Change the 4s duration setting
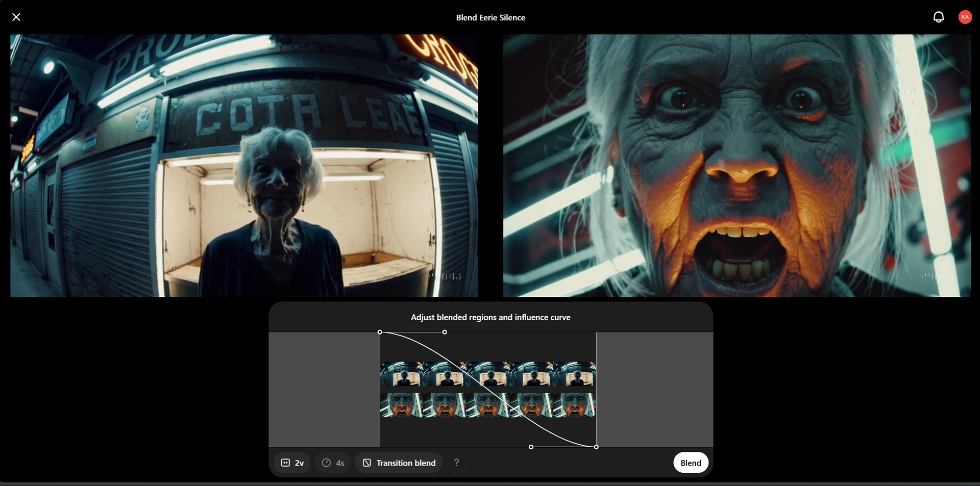 click(333, 463)
